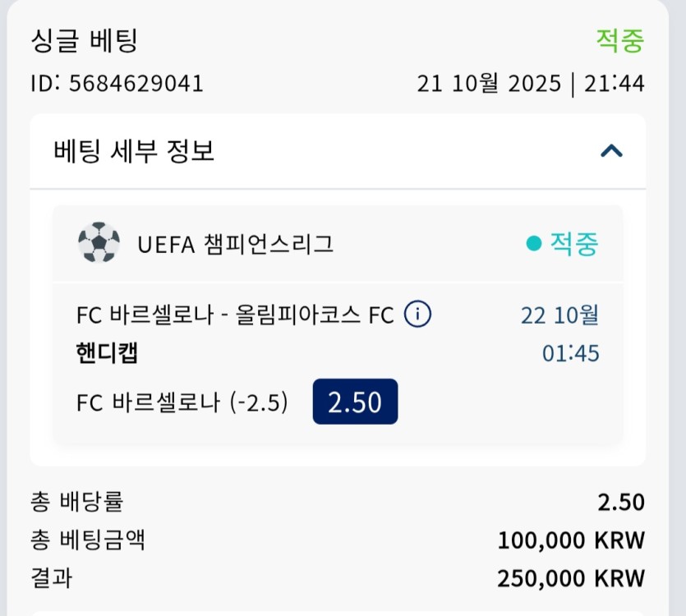686x616 pixels.
Task: Click the 2.50 odds badge
Action: [x=355, y=402]
